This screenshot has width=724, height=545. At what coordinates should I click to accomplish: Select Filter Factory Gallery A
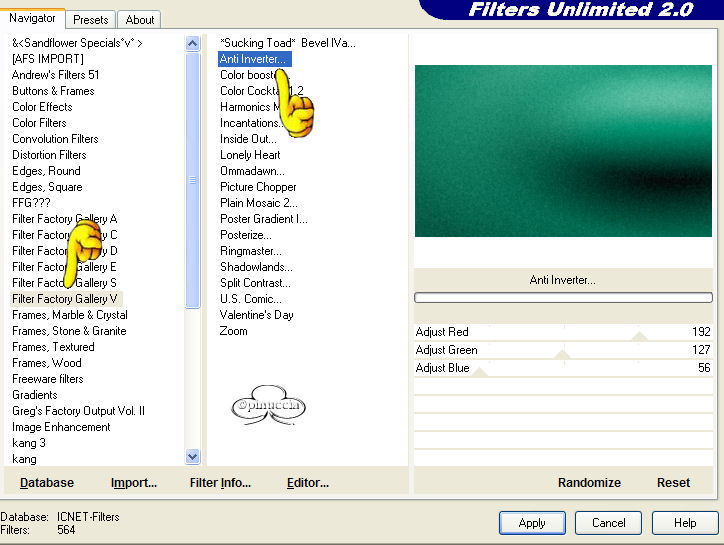(x=64, y=219)
